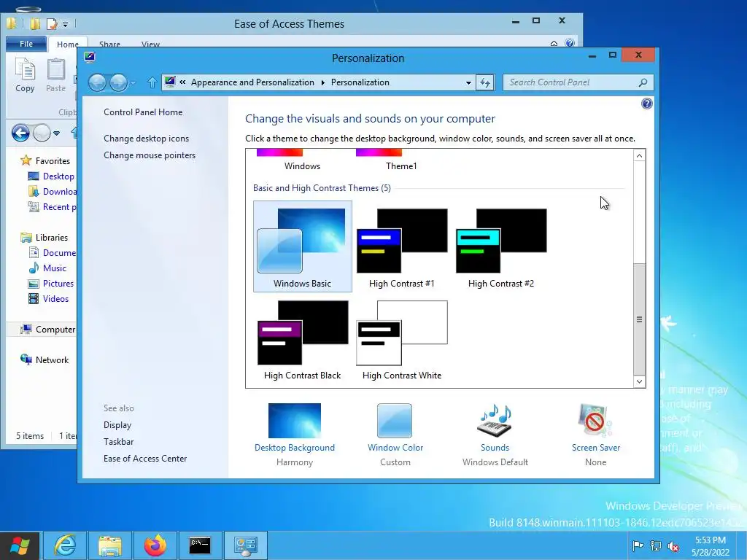Open the Sounds settings icon

click(x=495, y=421)
